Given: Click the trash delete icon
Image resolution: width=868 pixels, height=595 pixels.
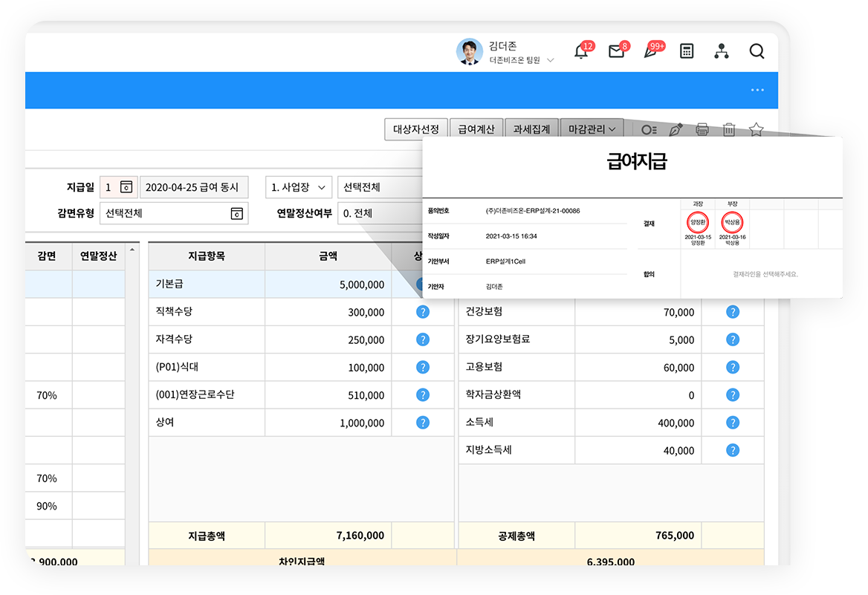Looking at the screenshot, I should (729, 129).
